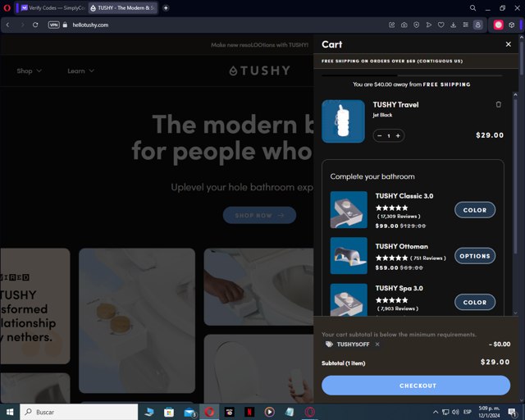The width and height of the screenshot is (525, 420).
Task: Click the resoLOOtions promo banner
Action: tap(259, 45)
